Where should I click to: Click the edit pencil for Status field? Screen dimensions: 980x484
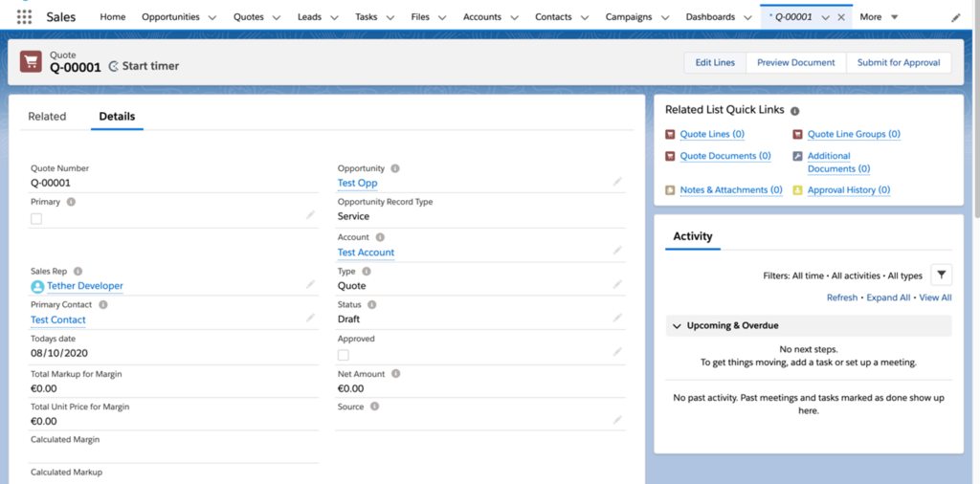point(617,318)
